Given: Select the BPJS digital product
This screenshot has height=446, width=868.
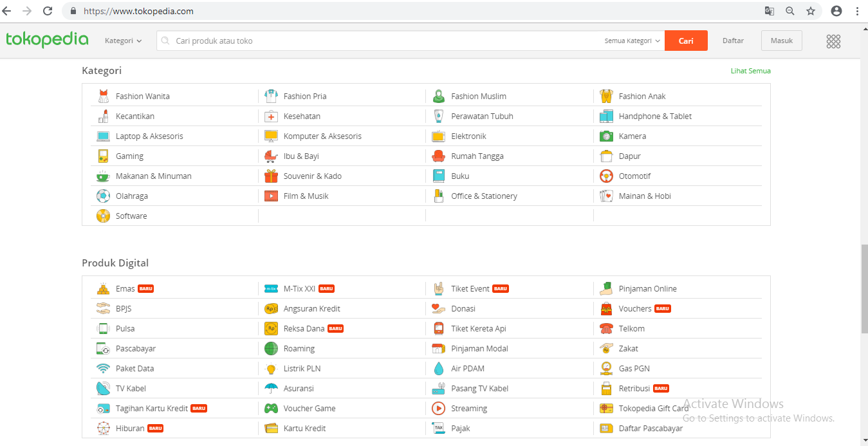Looking at the screenshot, I should click(x=124, y=309).
